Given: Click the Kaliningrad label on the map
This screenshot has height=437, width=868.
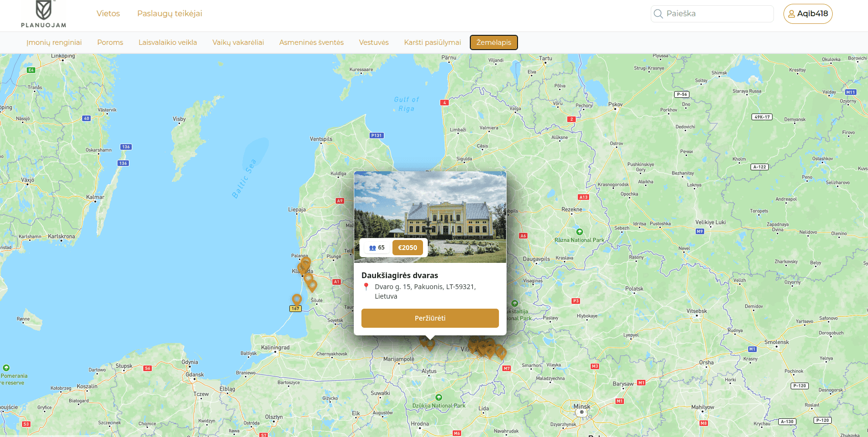Looking at the screenshot, I should (x=275, y=347).
